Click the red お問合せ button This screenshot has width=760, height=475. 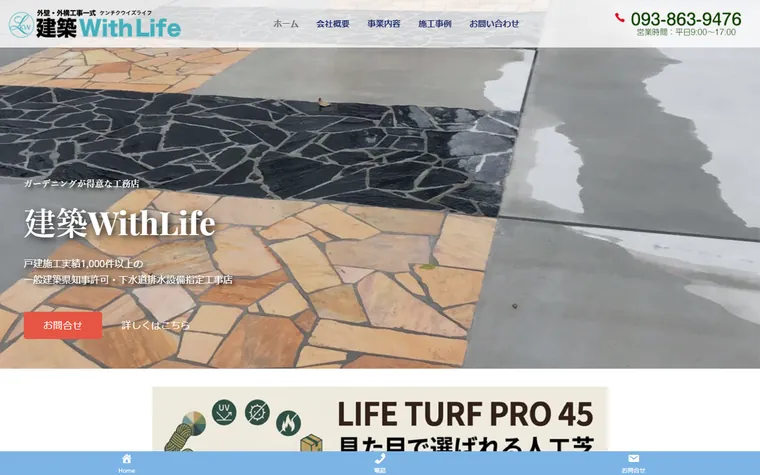coord(63,325)
